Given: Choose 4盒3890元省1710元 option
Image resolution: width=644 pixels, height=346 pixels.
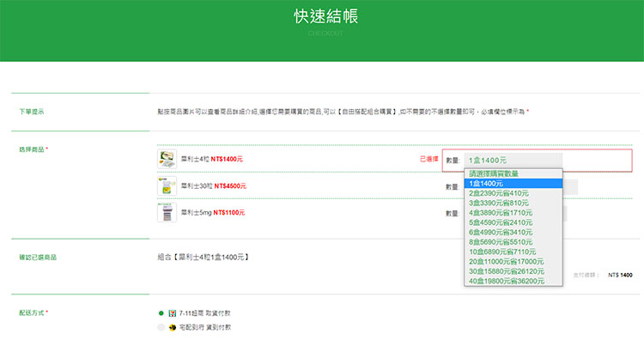Looking at the screenshot, I should pyautogui.click(x=513, y=213).
